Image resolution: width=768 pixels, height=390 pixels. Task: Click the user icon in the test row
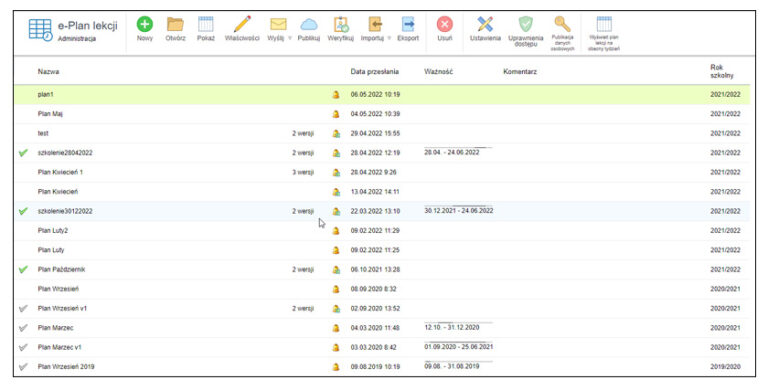pyautogui.click(x=336, y=133)
